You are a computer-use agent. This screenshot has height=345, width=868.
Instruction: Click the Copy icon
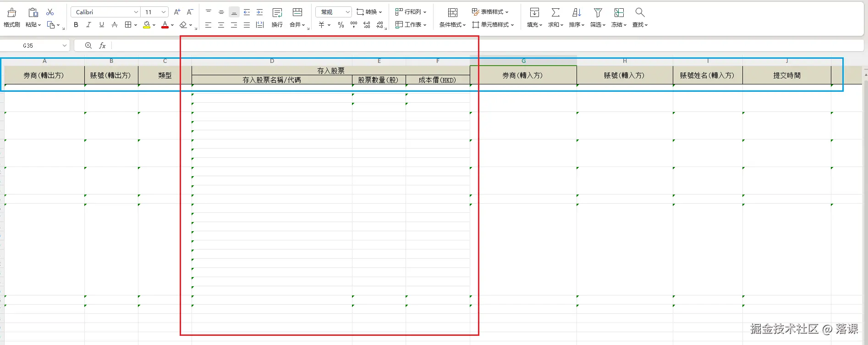51,25
